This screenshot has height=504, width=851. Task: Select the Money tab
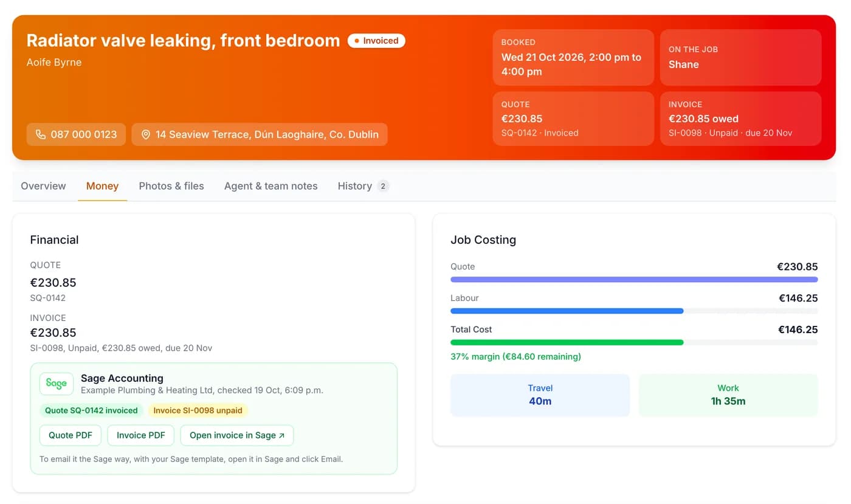pos(102,186)
